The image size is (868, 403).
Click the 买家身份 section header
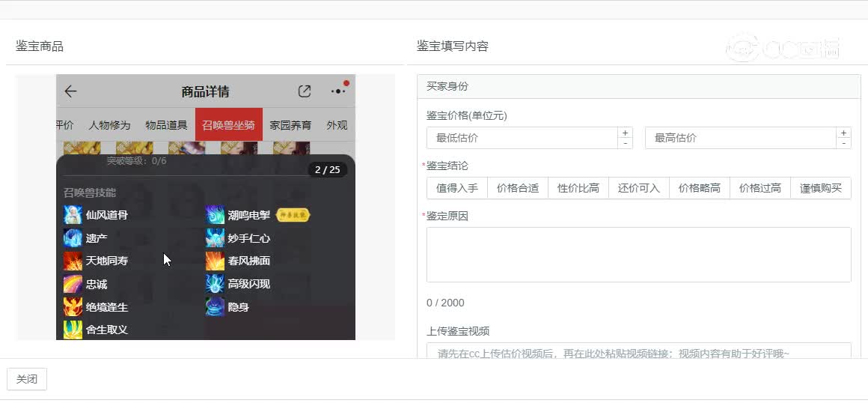[639, 86]
